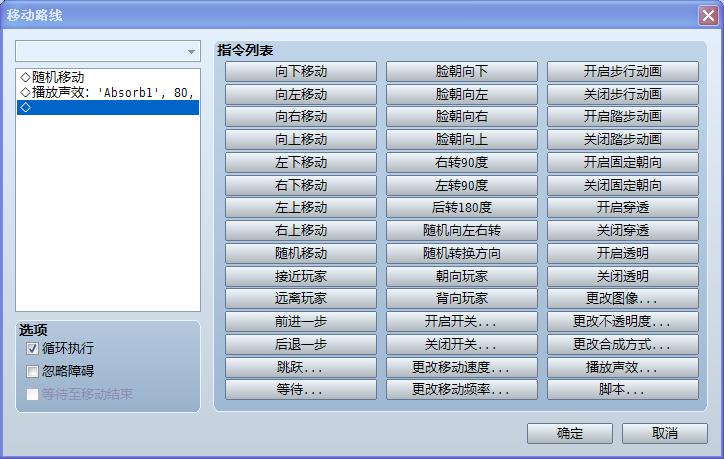Close the 移动路线 dialog window

tap(708, 16)
